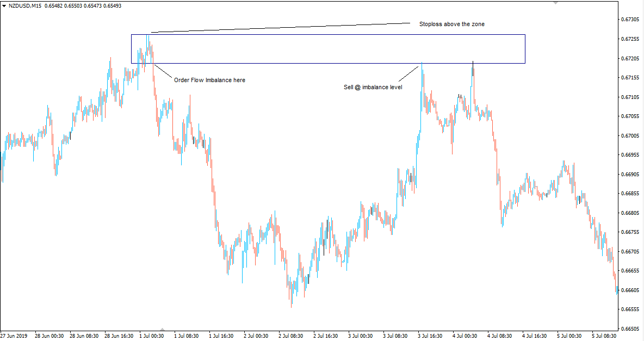Click price level 0.66955 on the price axis
Screen dimensions: 644x341
pos(630,155)
